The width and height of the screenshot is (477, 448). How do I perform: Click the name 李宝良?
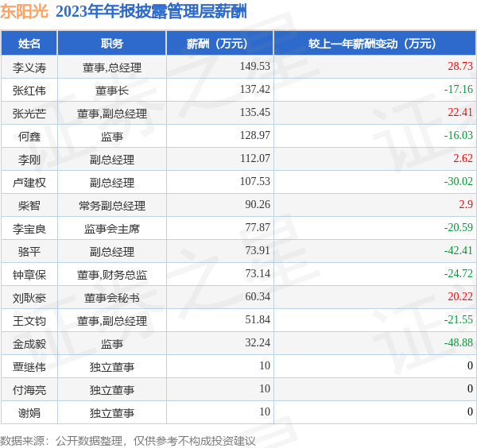[x=29, y=229]
